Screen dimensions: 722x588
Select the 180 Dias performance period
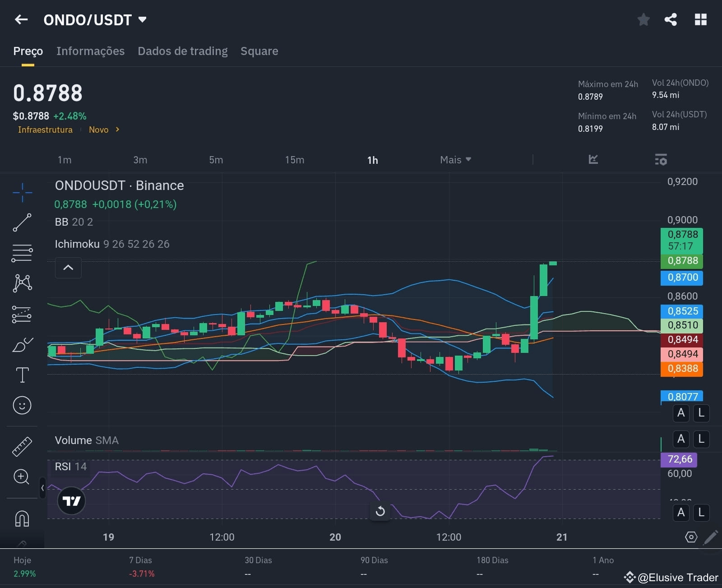[492, 567]
